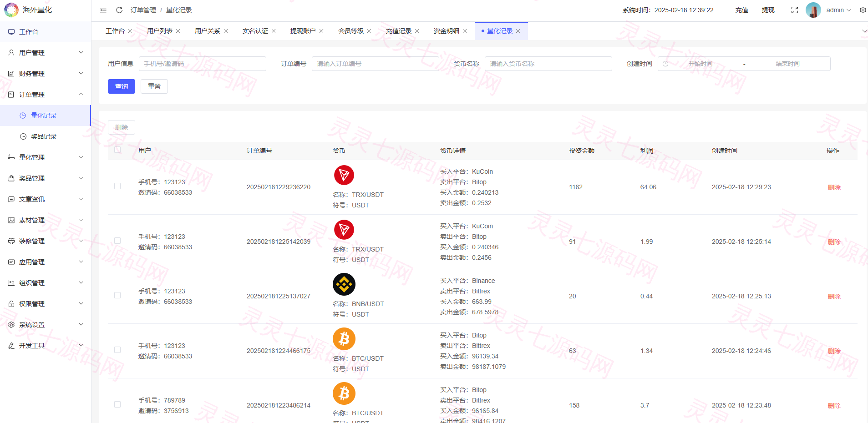
Task: Click the blue 查询 button
Action: [122, 86]
